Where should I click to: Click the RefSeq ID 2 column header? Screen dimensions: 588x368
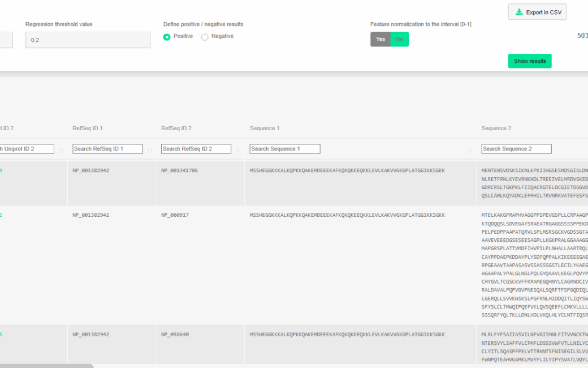(176, 129)
